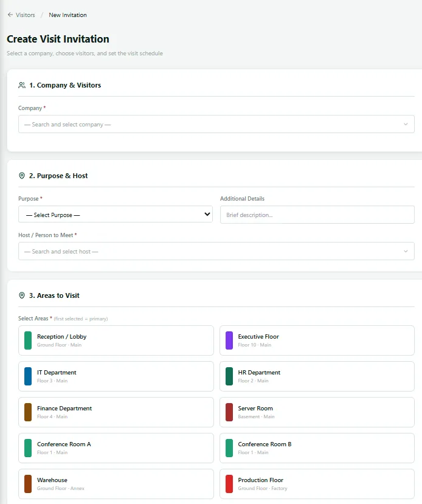Click the Ground Floor · Annex location text
Viewport: 422px width, 504px height.
pos(61,488)
